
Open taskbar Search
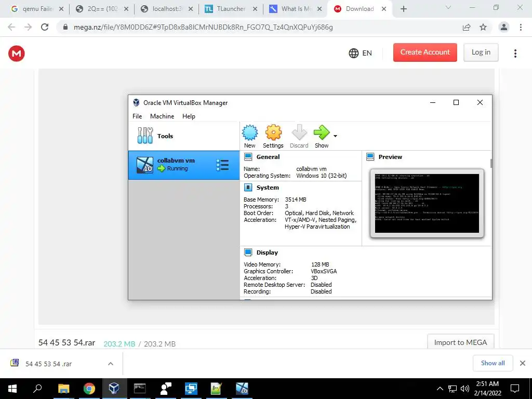(x=37, y=389)
